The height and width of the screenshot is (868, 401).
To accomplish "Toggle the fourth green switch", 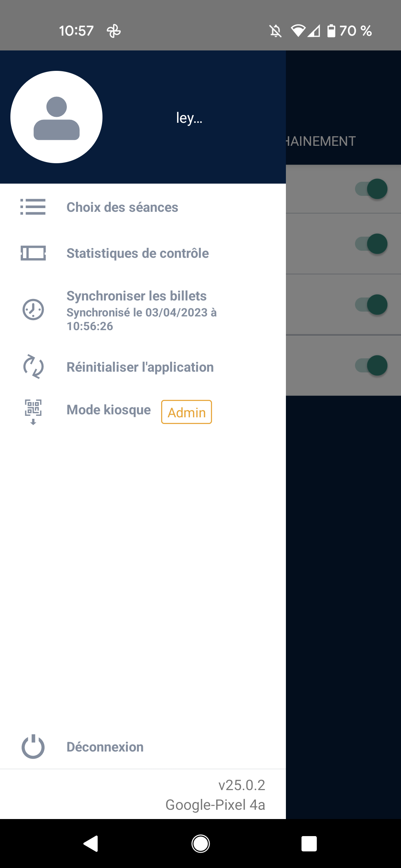I will tap(372, 365).
